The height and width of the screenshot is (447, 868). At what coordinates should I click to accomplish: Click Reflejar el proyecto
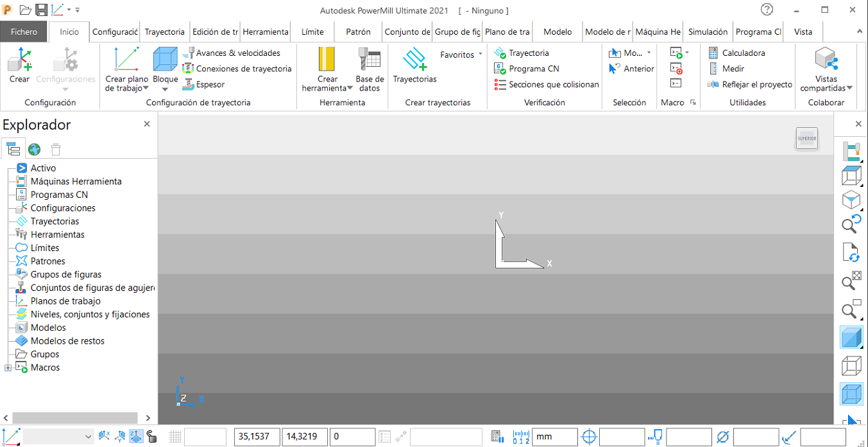pyautogui.click(x=750, y=84)
